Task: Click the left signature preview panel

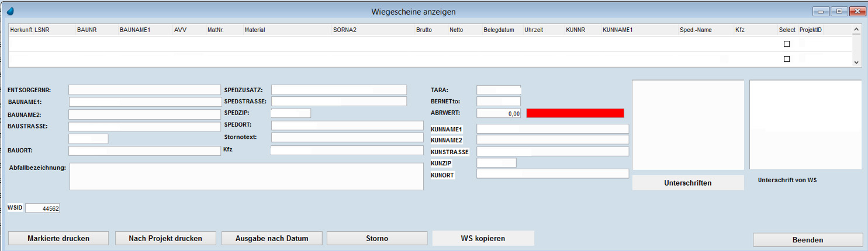Action: (687, 124)
